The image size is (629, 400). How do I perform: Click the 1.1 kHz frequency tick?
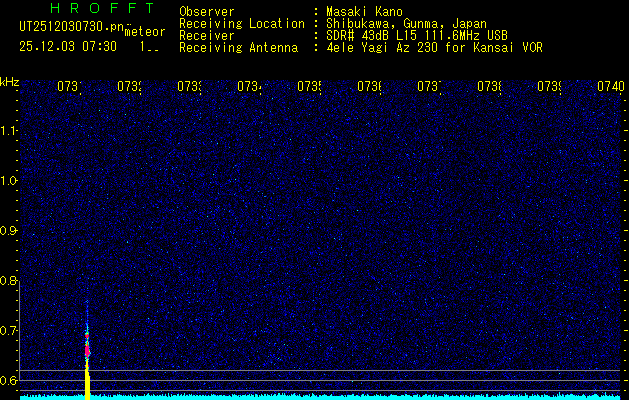point(9,131)
